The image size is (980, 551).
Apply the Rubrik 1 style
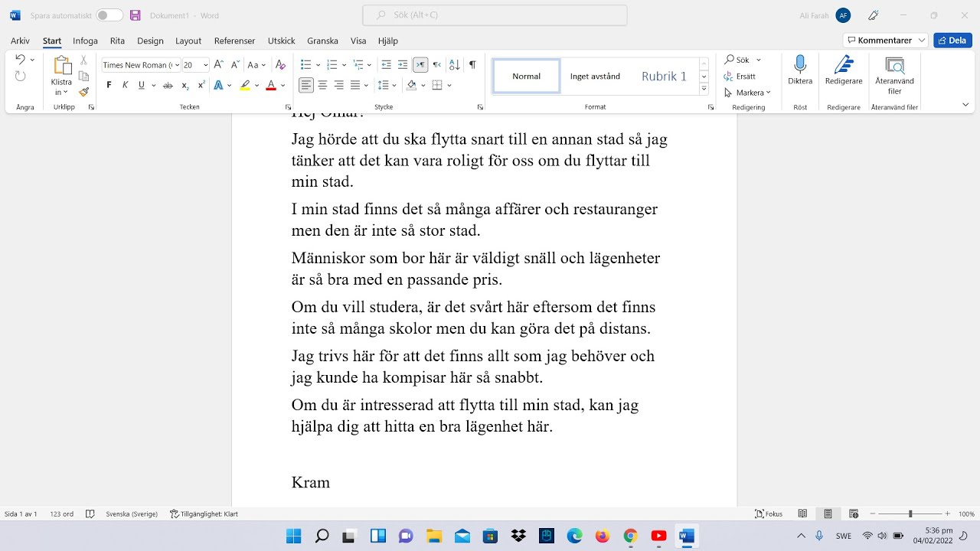point(664,77)
